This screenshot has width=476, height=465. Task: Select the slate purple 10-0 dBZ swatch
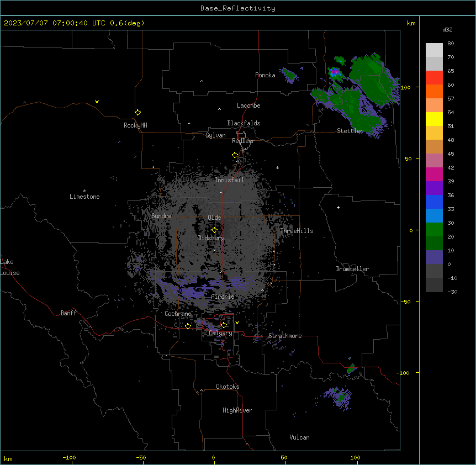[434, 257]
